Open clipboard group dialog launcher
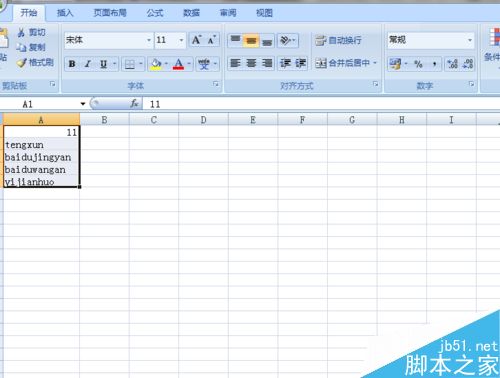This screenshot has width=500, height=378. [52, 84]
